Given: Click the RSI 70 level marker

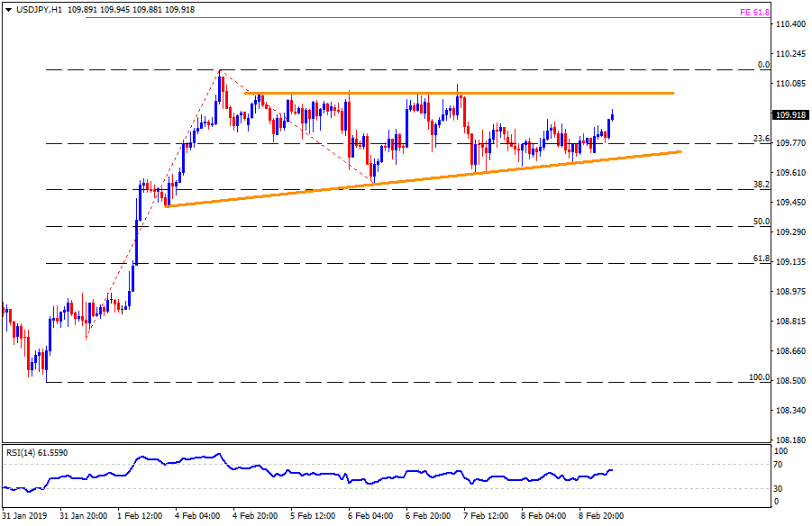Looking at the screenshot, I should (x=780, y=465).
